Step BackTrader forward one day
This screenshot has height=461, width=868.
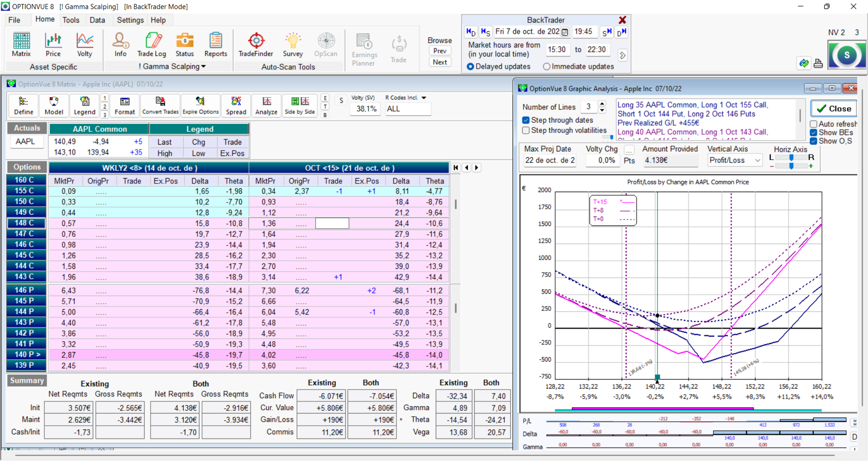[x=621, y=32]
